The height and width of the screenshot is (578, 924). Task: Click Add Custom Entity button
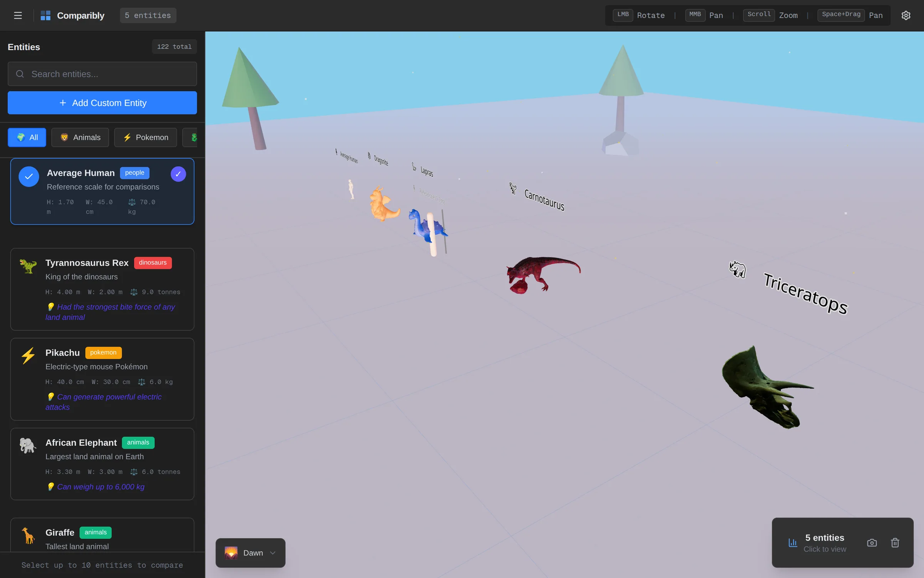point(102,103)
